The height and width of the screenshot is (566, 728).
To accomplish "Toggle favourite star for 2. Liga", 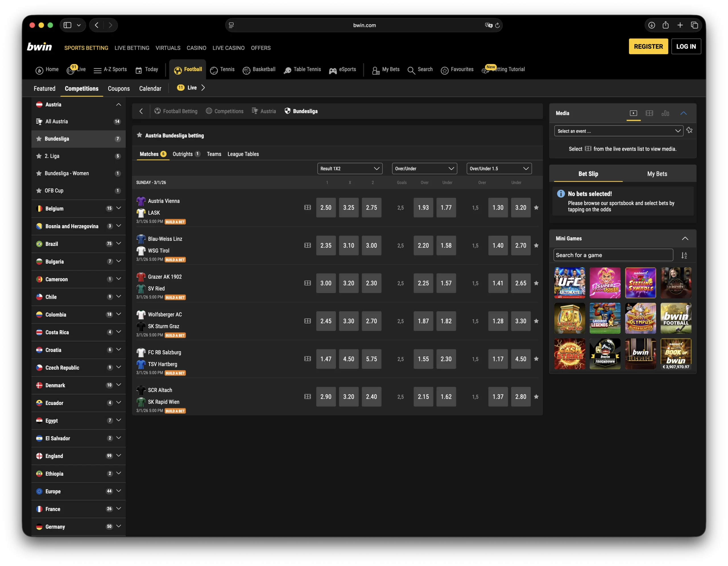I will 39,156.
